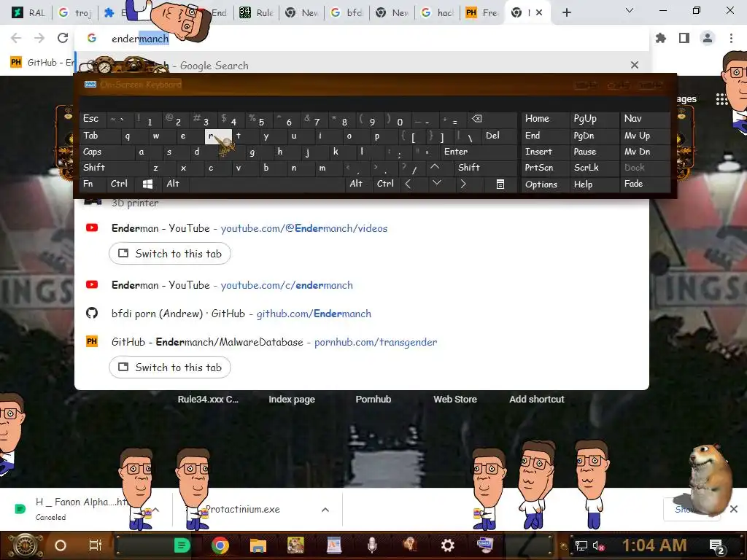
Task: Open the Chrome profile avatar
Action: point(708,38)
